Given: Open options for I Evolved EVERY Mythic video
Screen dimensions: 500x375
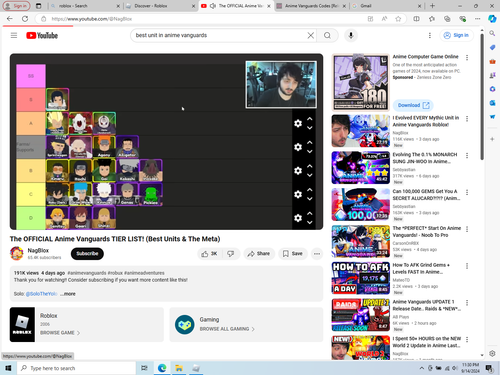Looking at the screenshot, I should (467, 119).
